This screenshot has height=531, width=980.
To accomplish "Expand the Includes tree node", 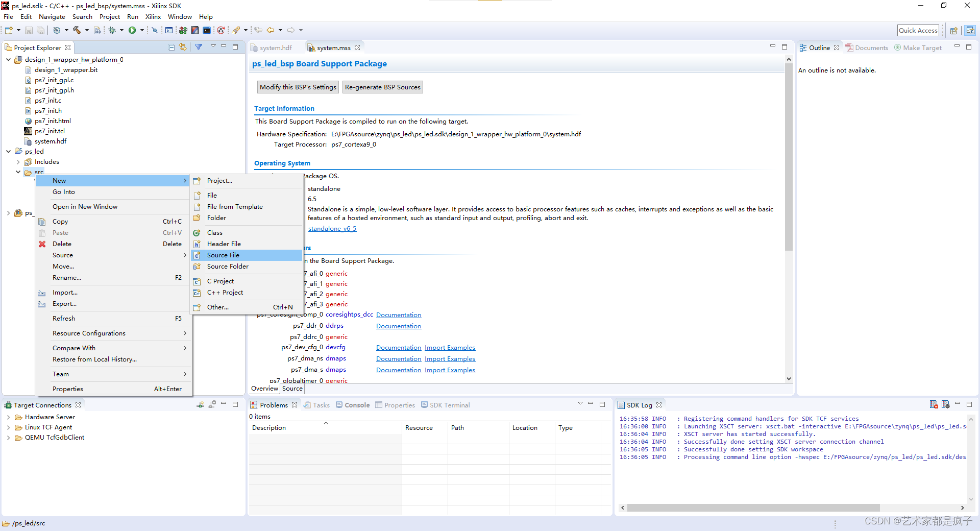I will [x=18, y=162].
